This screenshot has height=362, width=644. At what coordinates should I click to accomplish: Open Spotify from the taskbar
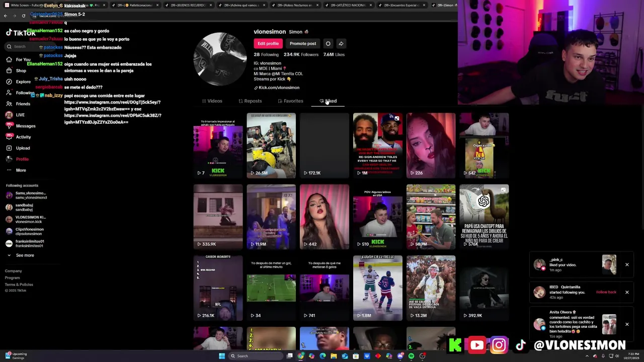click(411, 356)
